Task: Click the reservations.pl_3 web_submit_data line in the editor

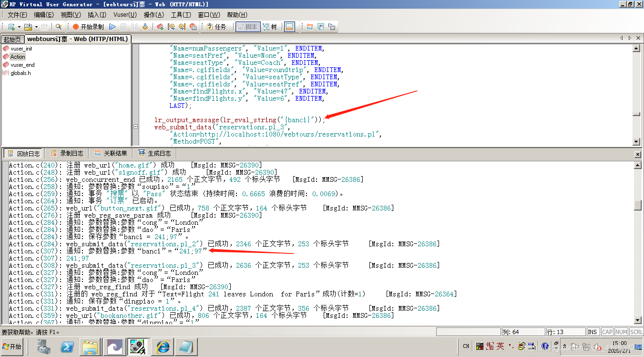Action: (x=222, y=127)
